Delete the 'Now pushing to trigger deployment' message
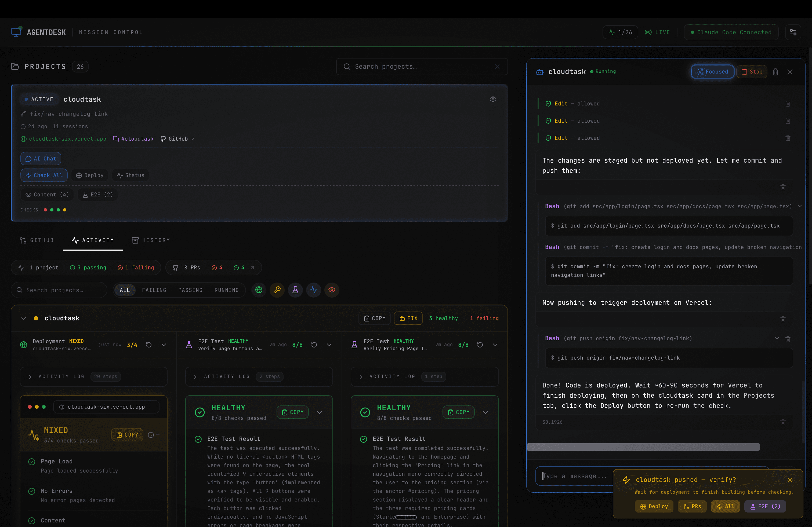The width and height of the screenshot is (812, 527). pyautogui.click(x=783, y=319)
